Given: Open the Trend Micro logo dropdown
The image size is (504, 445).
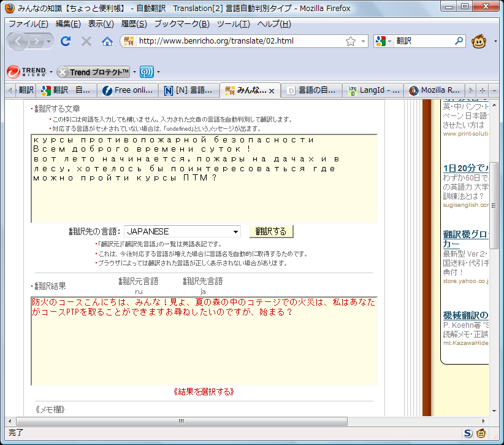Looking at the screenshot, I should point(51,72).
